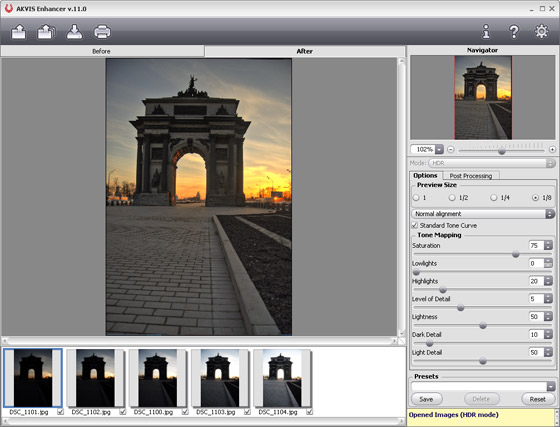Expand the Presets dropdown list
The image size is (560, 427).
[550, 386]
